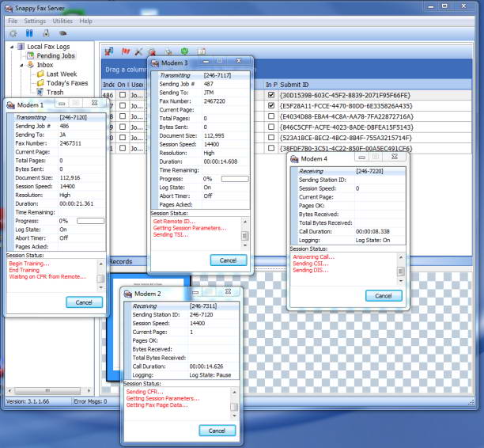Click the Modem 2 window title icon
This screenshot has width=484, height=448.
click(128, 294)
